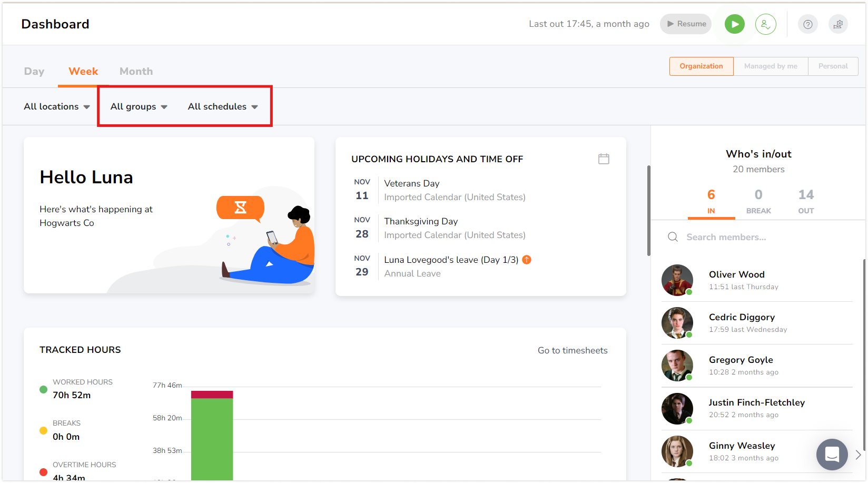The image size is (868, 483).
Task: Open the settings icon in header
Action: pos(838,24)
